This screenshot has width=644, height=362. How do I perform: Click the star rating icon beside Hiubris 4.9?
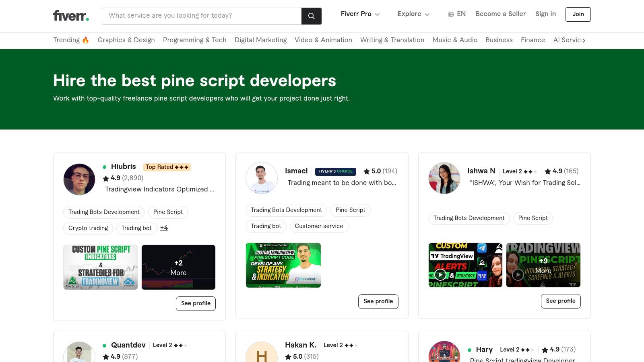[106, 178]
